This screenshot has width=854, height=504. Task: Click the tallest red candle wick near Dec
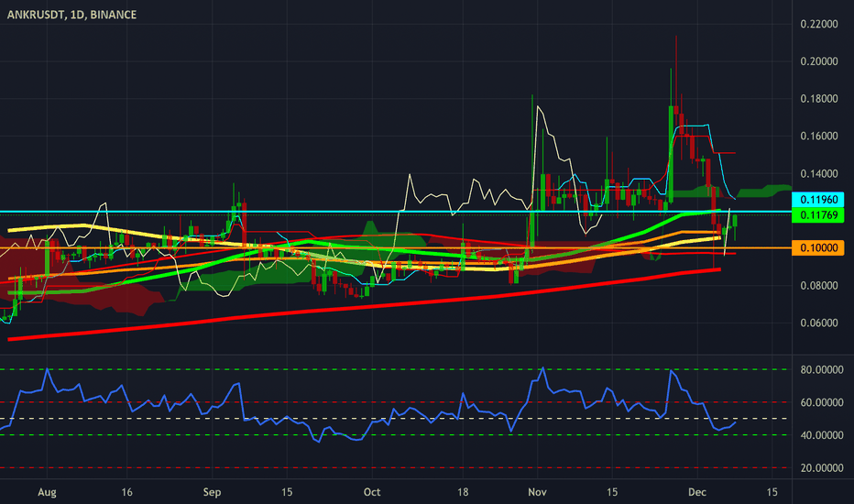coord(676,71)
